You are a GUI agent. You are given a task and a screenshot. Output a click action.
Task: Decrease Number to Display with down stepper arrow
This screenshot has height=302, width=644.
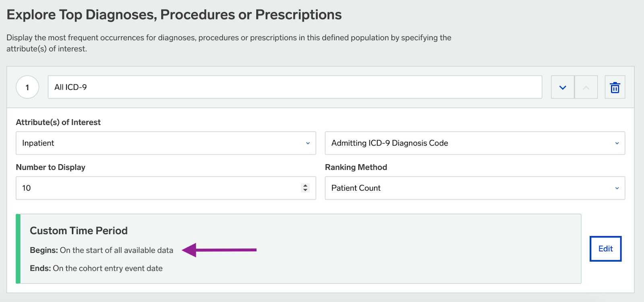[305, 190]
